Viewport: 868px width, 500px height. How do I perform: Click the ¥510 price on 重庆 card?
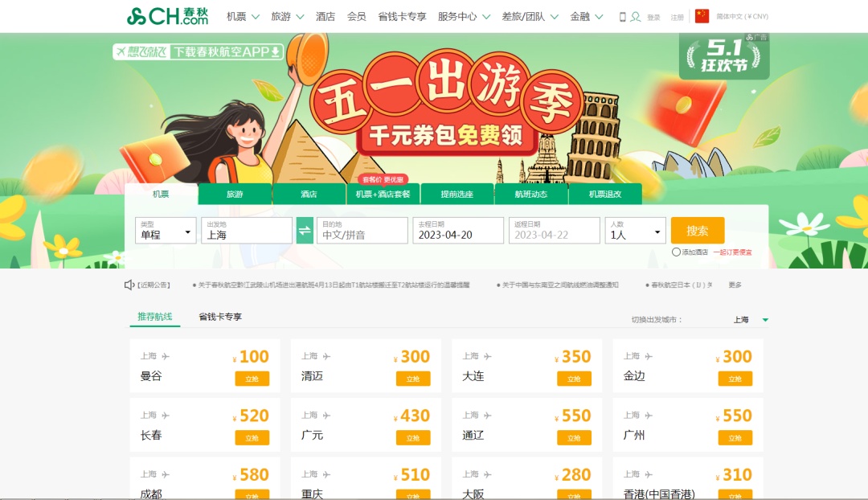(411, 475)
